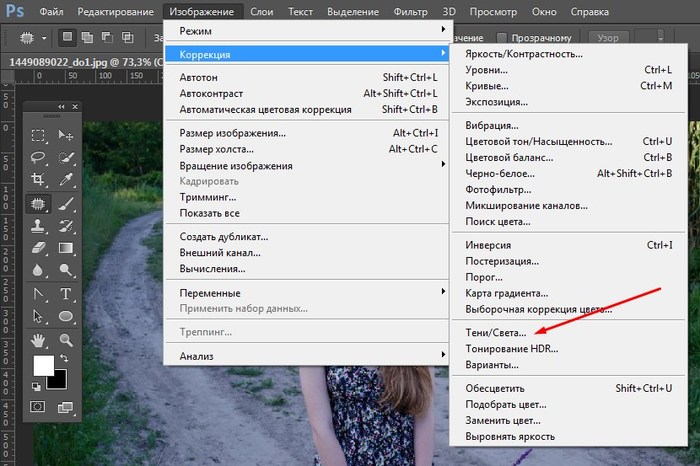Image resolution: width=700 pixels, height=466 pixels.
Task: Select the Crop tool
Action: tap(38, 180)
